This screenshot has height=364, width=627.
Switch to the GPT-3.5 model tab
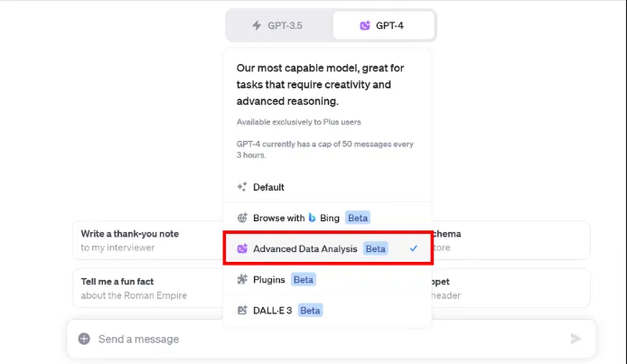click(278, 25)
